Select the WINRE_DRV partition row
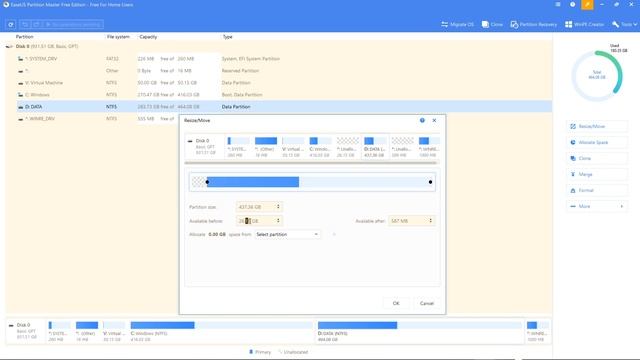Image resolution: width=640 pixels, height=360 pixels. [98, 119]
